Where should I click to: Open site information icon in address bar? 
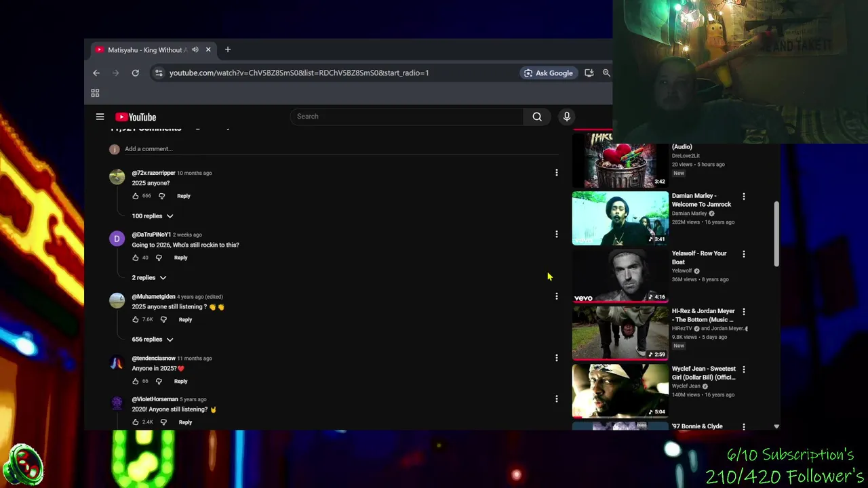pyautogui.click(x=159, y=73)
